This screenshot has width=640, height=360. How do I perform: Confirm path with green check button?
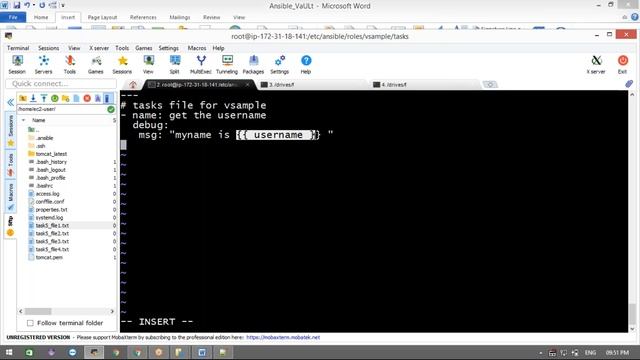pyautogui.click(x=111, y=109)
